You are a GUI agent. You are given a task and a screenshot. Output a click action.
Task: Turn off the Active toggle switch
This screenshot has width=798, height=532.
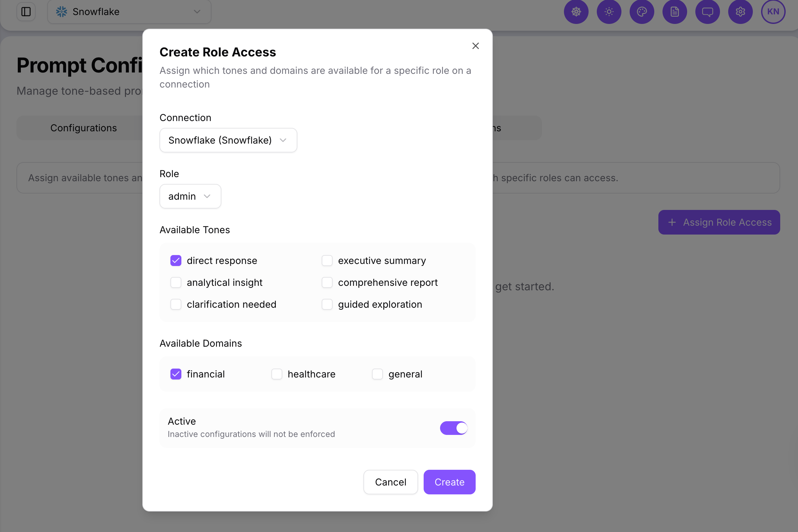(x=454, y=428)
